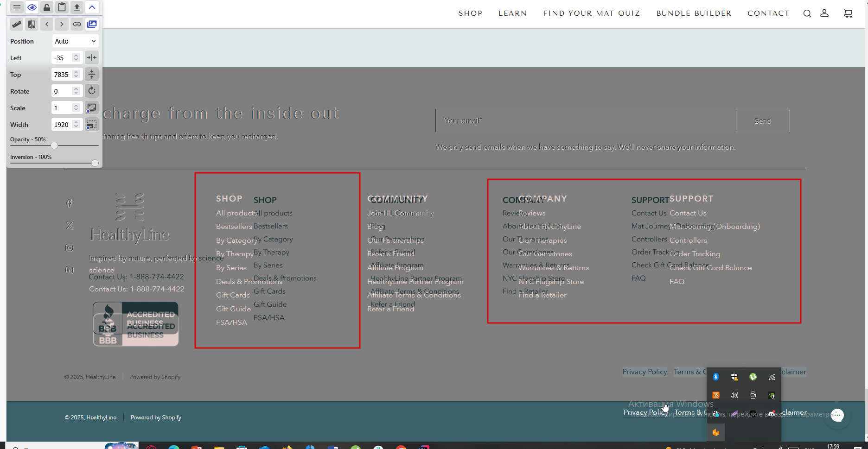Click the Java update icon in system tray

click(716, 395)
